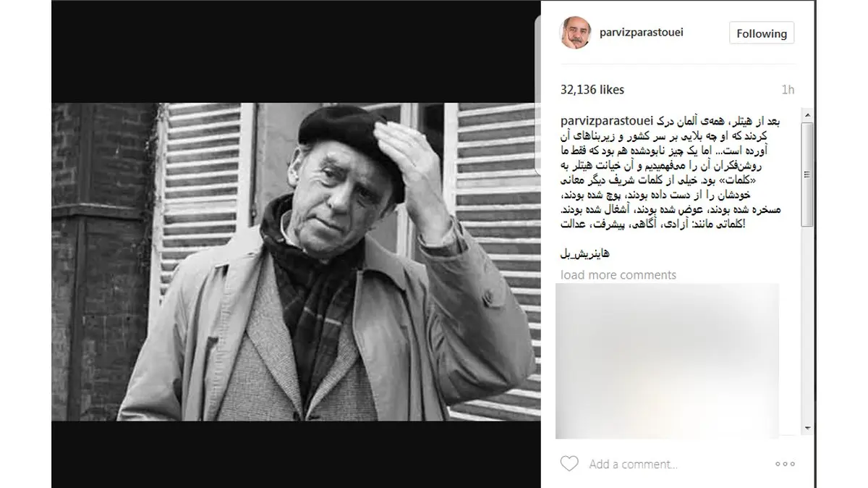This screenshot has height=488, width=868.
Task: Like the post with the heart icon
Action: point(569,463)
